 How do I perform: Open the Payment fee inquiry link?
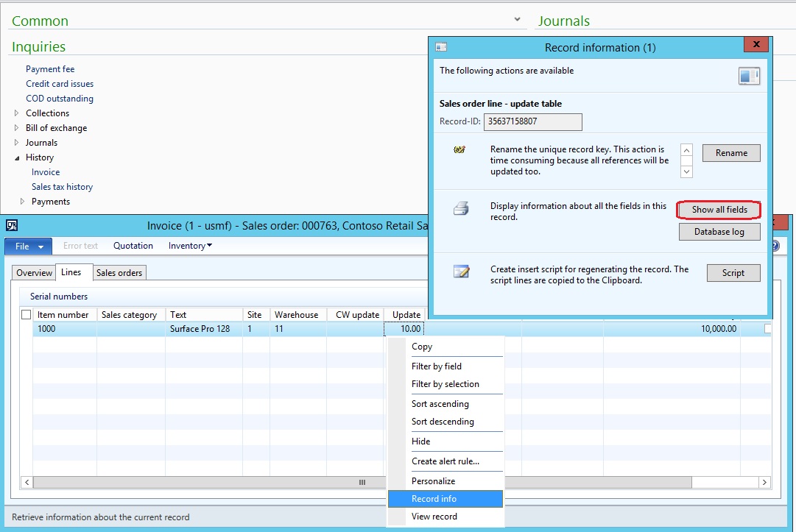(x=50, y=68)
